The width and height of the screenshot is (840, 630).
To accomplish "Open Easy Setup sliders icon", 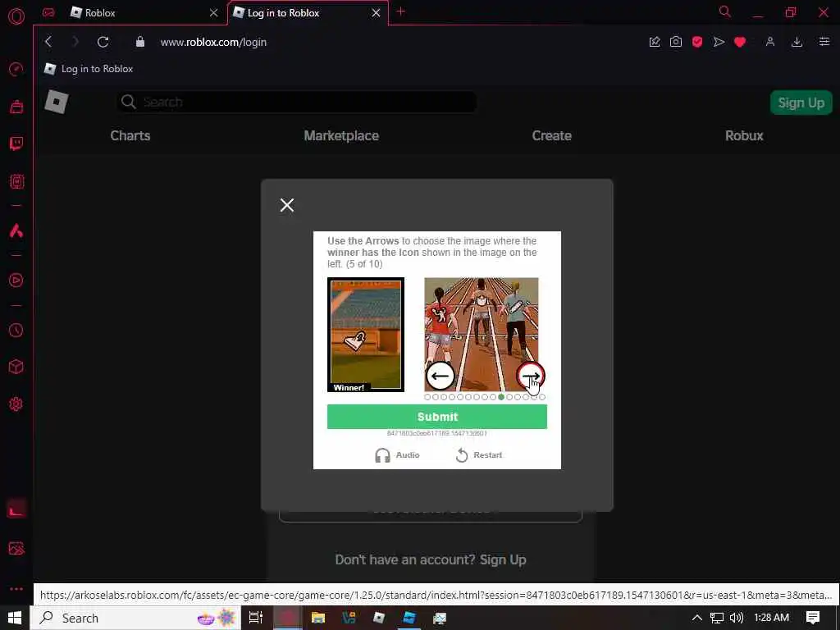I will pos(824,42).
